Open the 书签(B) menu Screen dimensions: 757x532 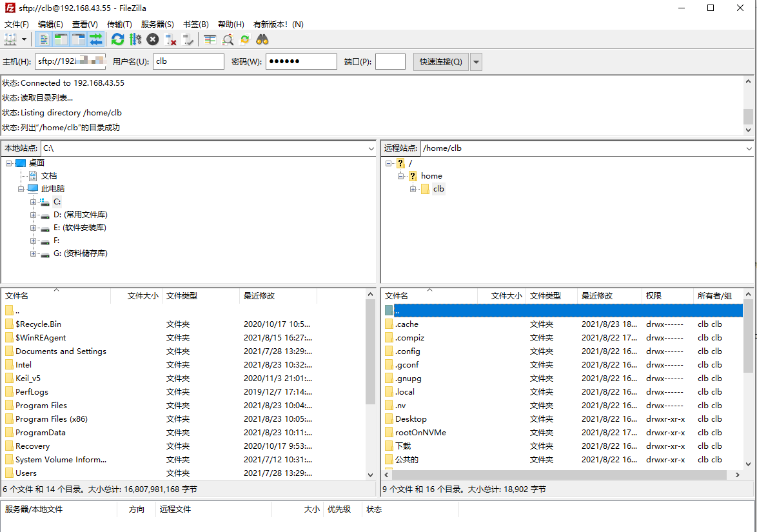point(196,24)
